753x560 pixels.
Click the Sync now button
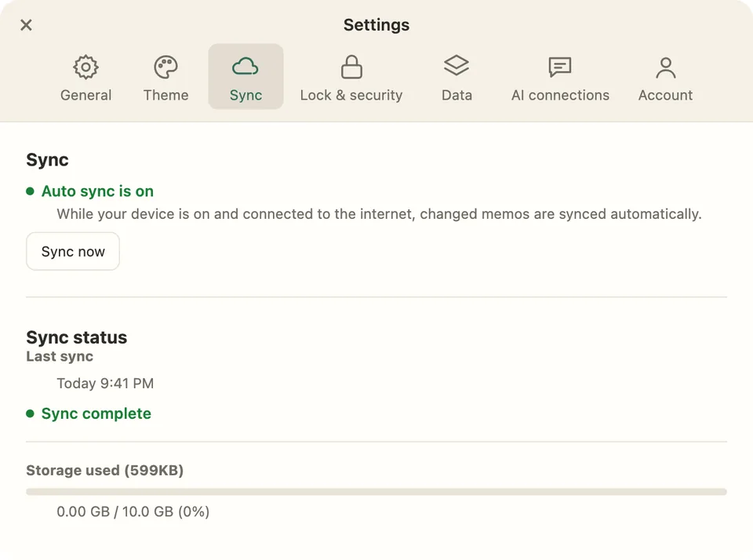coord(73,251)
